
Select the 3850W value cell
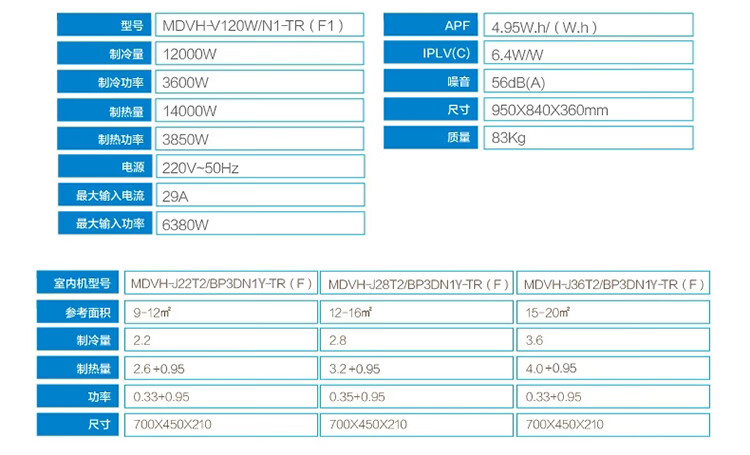coord(259,139)
